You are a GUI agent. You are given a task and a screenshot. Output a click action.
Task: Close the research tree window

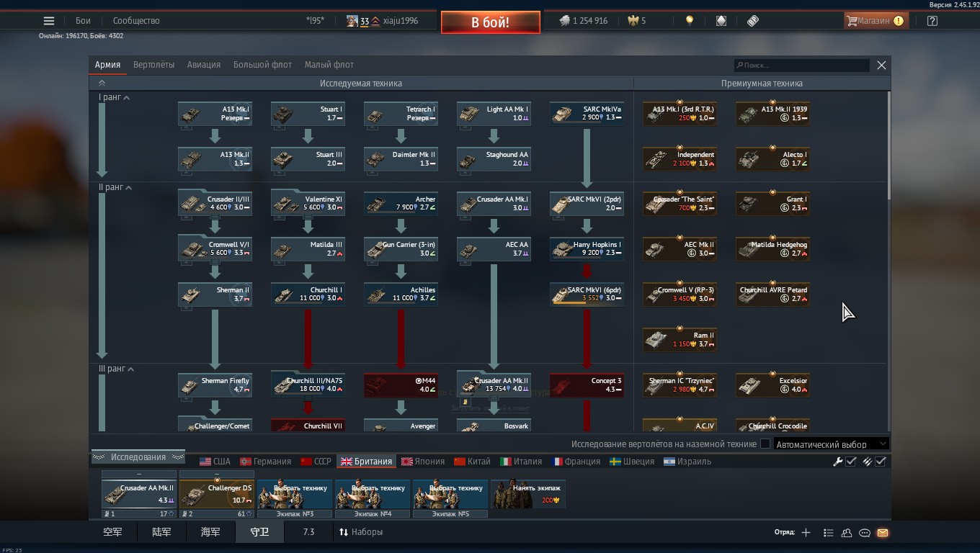[881, 65]
